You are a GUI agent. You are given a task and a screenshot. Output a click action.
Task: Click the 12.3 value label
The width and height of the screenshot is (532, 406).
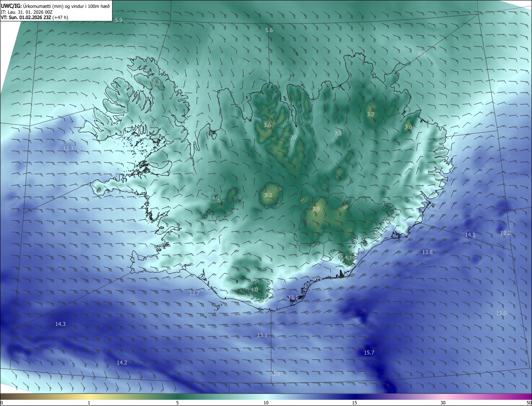[x=68, y=148]
